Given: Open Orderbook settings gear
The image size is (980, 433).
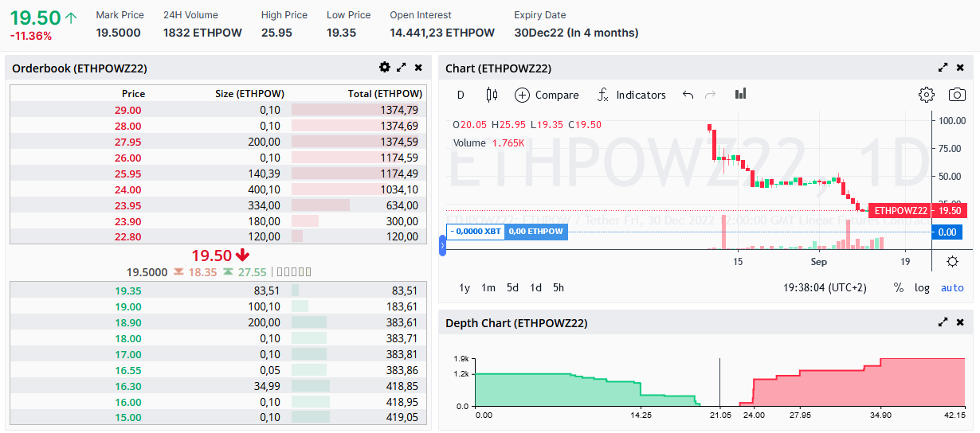Looking at the screenshot, I should coord(385,68).
